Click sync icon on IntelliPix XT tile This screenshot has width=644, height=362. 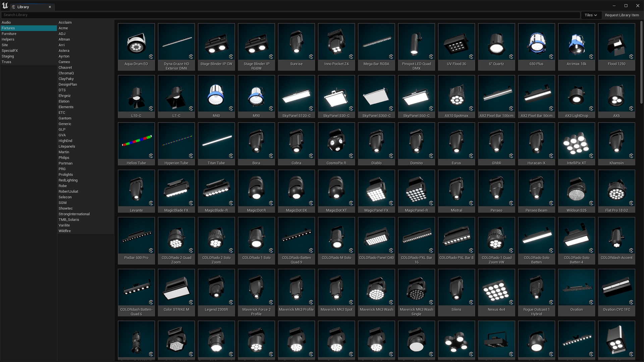(x=591, y=156)
